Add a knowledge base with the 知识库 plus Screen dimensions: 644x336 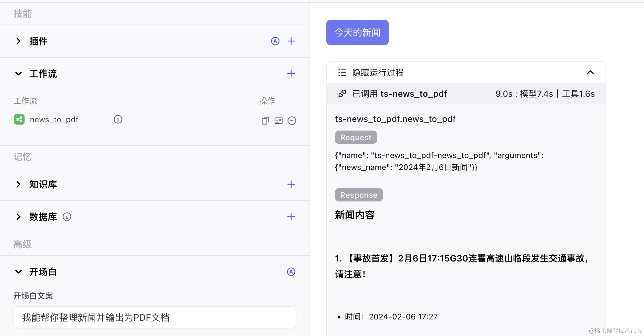coord(291,184)
